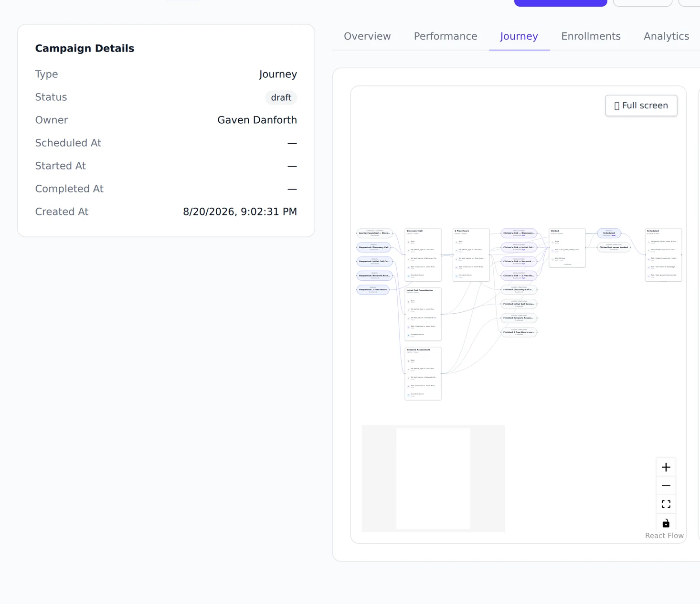This screenshot has width=700, height=604.
Task: Click the Scheduled stage card title
Action: tap(653, 231)
